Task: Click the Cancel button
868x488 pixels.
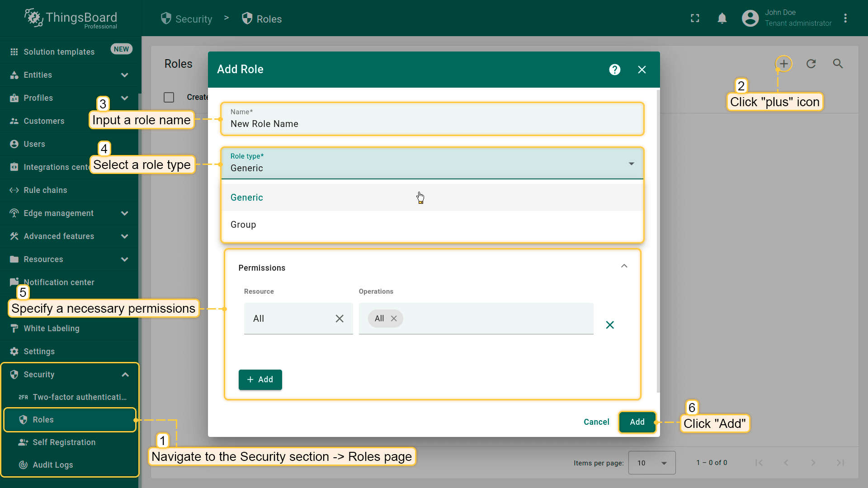Action: tap(596, 422)
